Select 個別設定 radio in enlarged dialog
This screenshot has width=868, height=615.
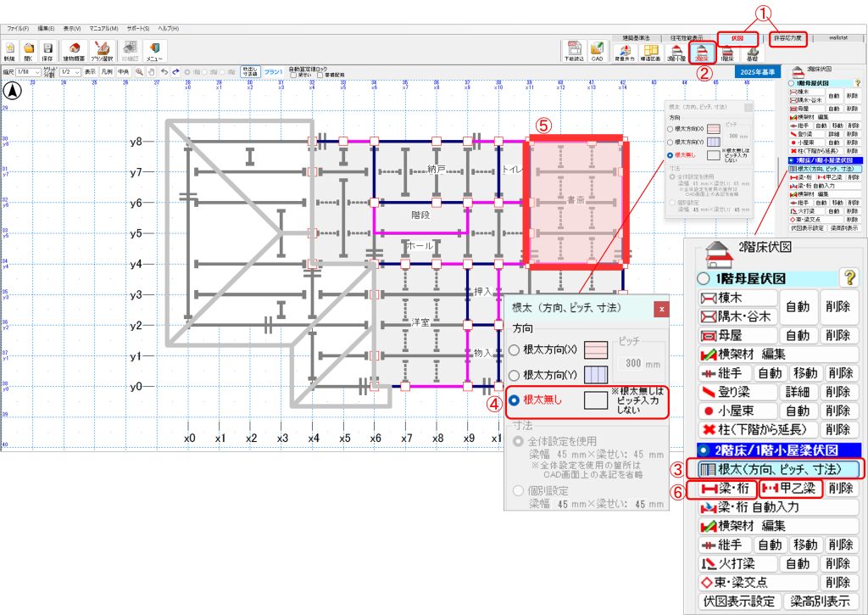coord(518,490)
